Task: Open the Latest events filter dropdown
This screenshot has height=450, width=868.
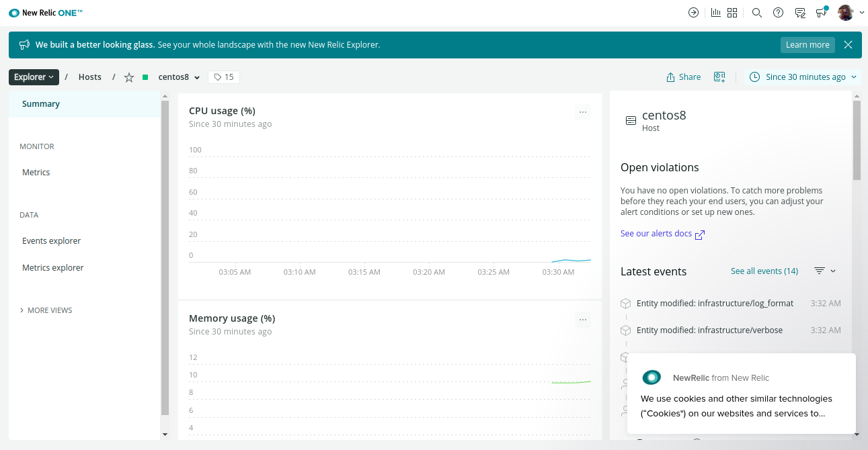Action: pyautogui.click(x=825, y=271)
